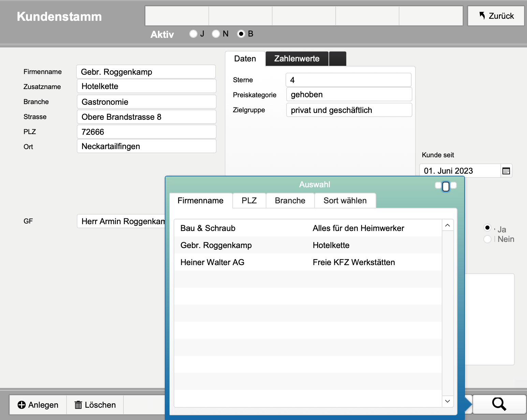Screen dimensions: 527x420
Task: Click the Anlegen plus icon
Action: point(21,405)
